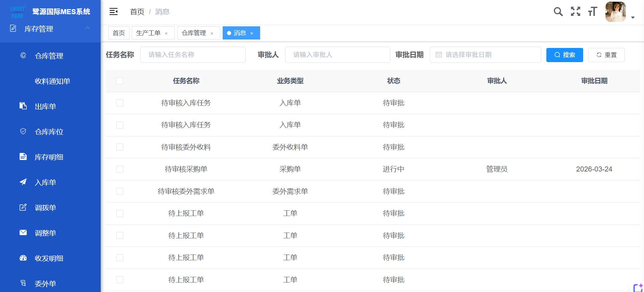This screenshot has width=644, height=292.
Task: Tick checkbox for 待审核委外收料 row
Action: pos(120,147)
